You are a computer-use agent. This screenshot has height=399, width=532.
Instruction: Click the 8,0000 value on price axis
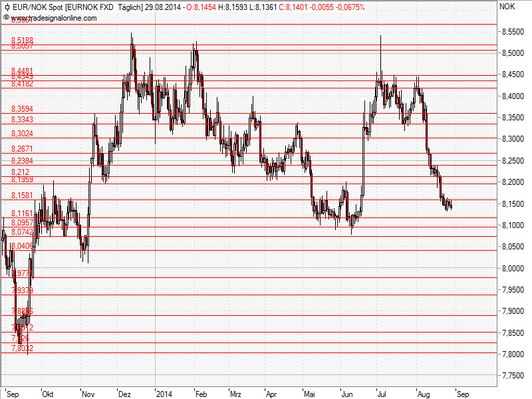(513, 269)
